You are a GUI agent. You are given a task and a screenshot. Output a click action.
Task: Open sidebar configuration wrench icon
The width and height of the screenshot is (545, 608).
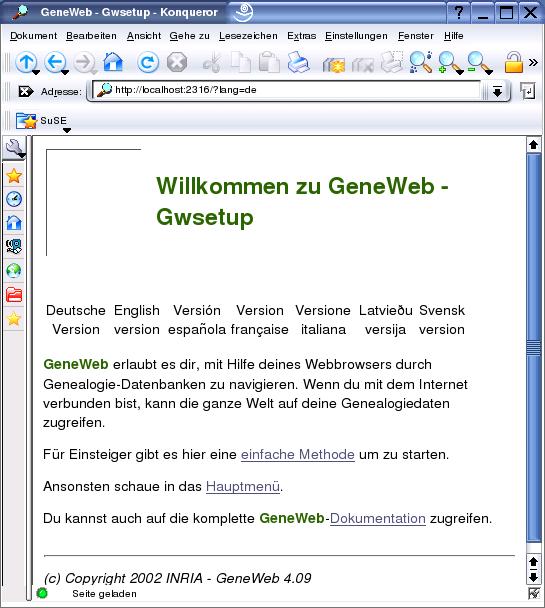[x=14, y=148]
